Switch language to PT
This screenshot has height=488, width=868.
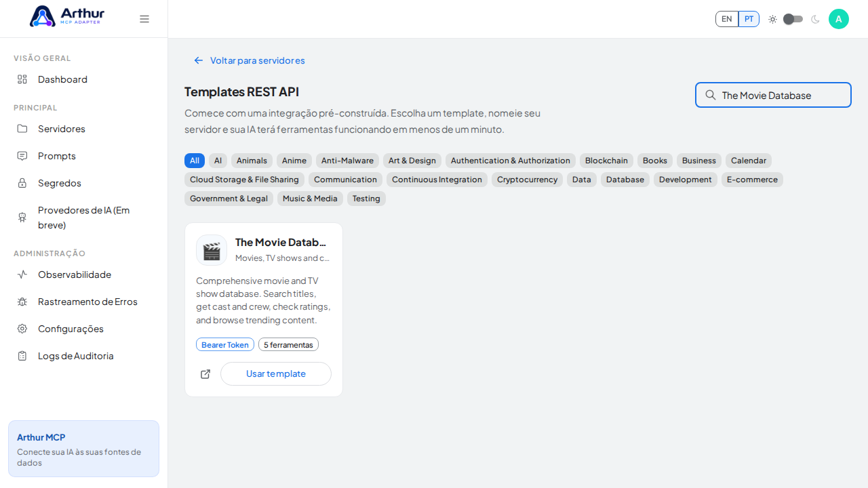pos(749,19)
